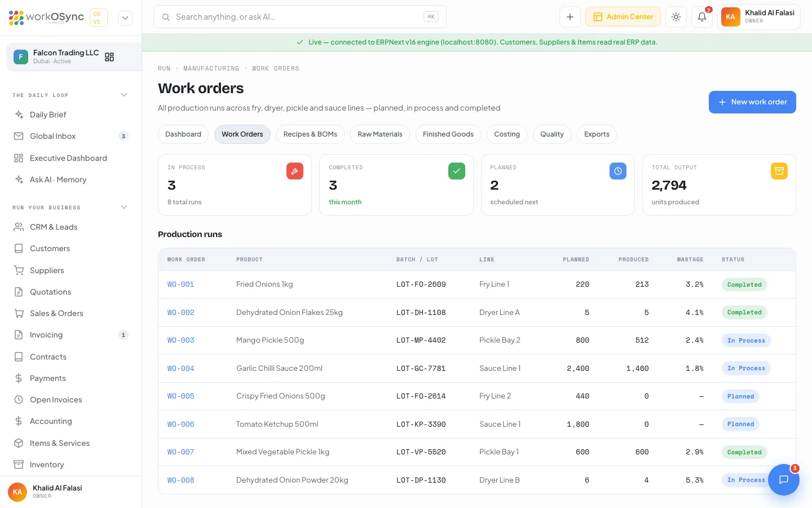Viewport: 812px width, 508px height.
Task: Open Global Inbox envelope icon
Action: coord(19,136)
